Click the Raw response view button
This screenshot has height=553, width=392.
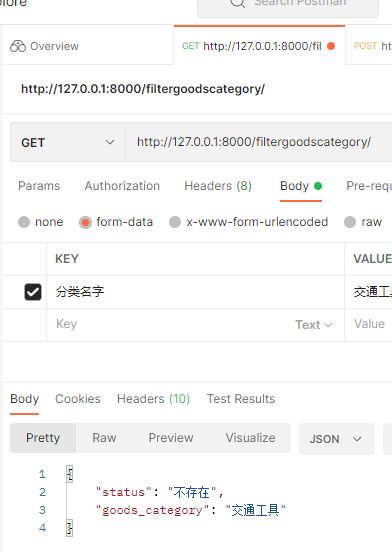tap(104, 438)
